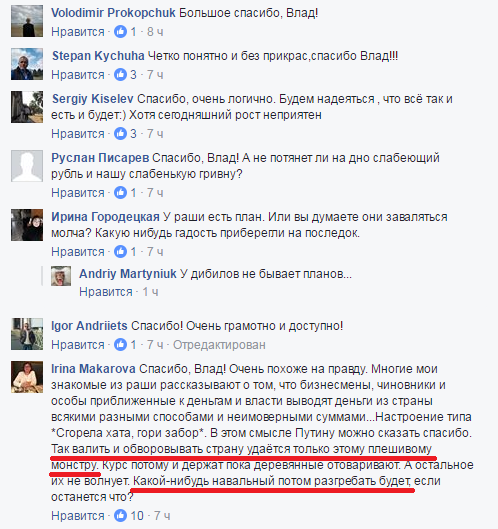This screenshot has width=498, height=529.
Task: Click the like reaction icon under Stepan Kychuha's comment
Action: 120,75
